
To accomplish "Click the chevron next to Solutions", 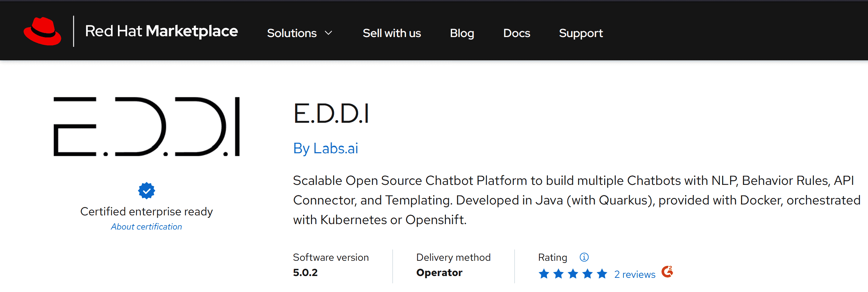I will coord(328,33).
